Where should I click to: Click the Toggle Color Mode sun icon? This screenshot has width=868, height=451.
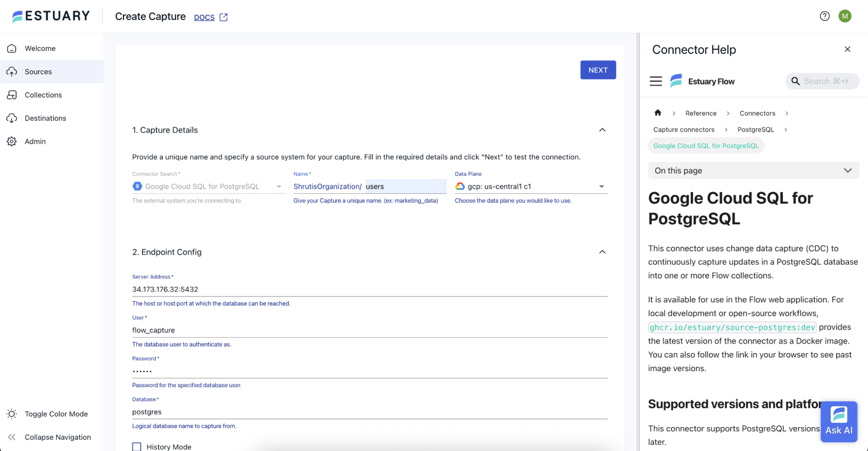pos(12,414)
